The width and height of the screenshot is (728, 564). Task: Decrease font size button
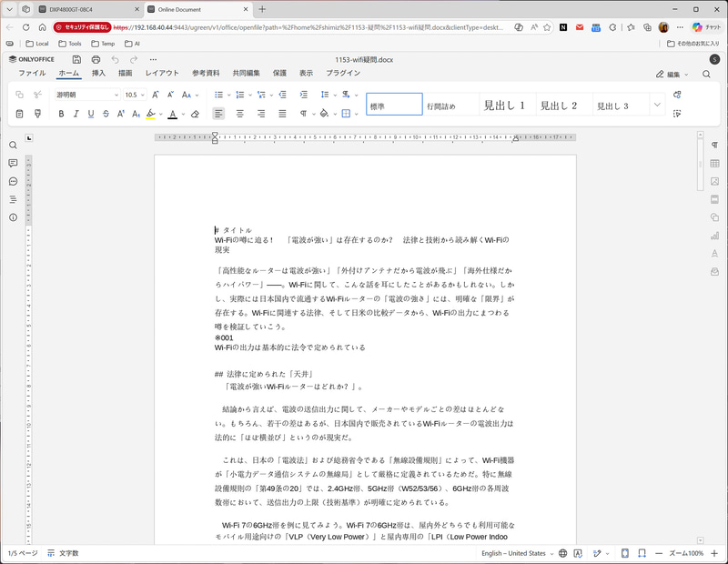coord(170,95)
